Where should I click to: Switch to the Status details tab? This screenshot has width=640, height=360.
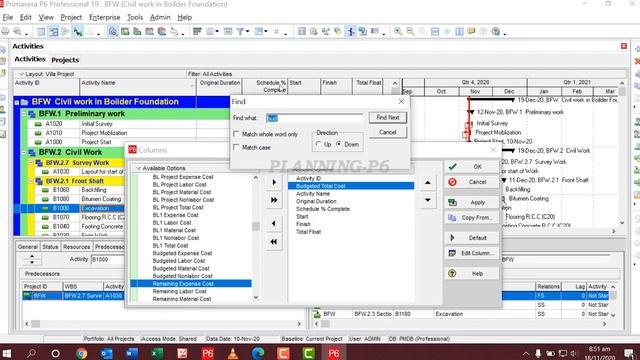(x=50, y=247)
